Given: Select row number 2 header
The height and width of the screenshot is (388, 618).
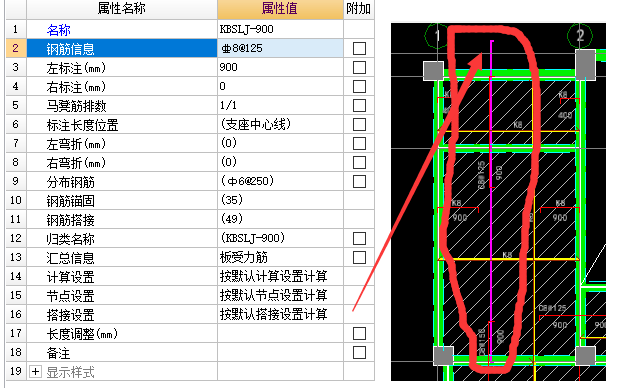Looking at the screenshot, I should pyautogui.click(x=16, y=48).
